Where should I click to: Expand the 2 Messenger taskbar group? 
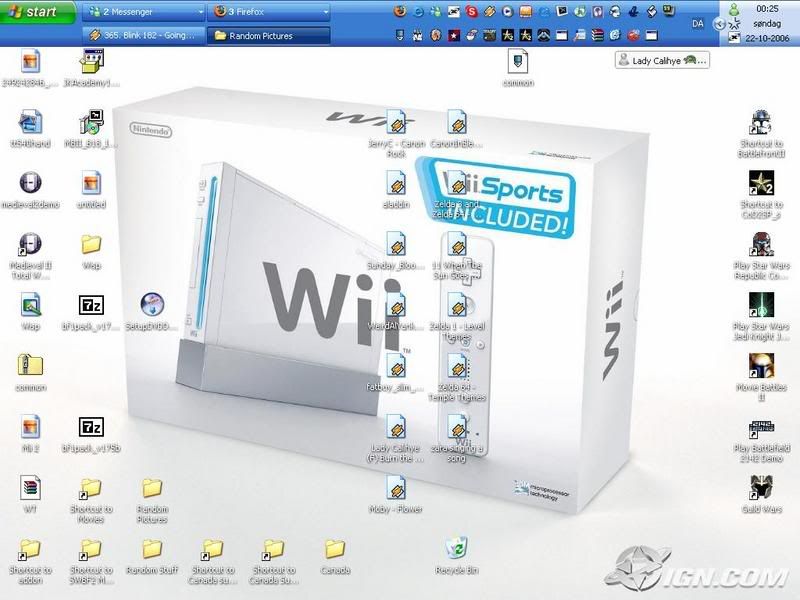coord(143,11)
